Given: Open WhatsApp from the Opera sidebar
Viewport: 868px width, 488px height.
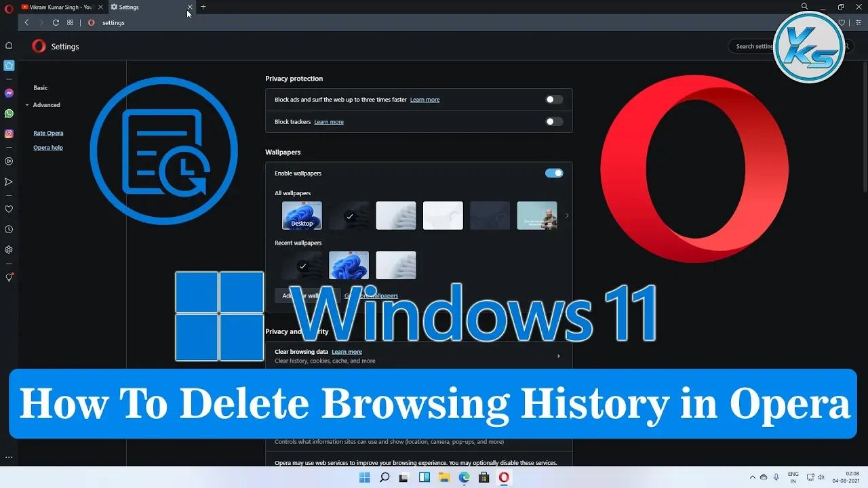Looking at the screenshot, I should point(9,113).
